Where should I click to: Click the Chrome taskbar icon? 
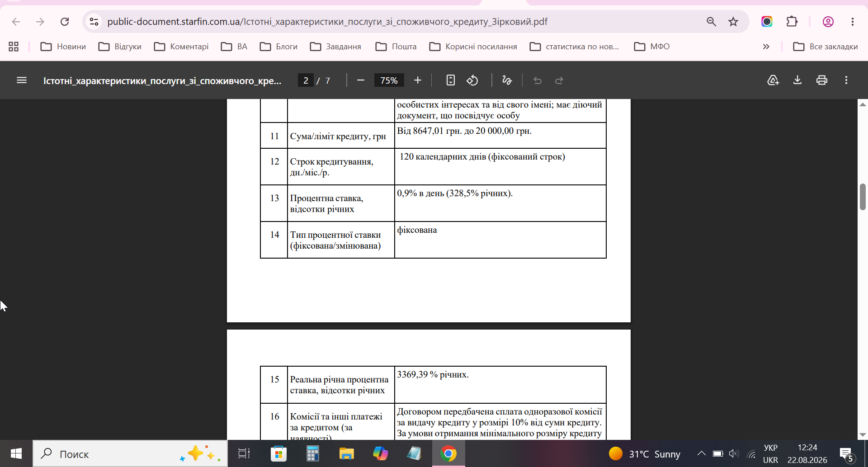448,453
